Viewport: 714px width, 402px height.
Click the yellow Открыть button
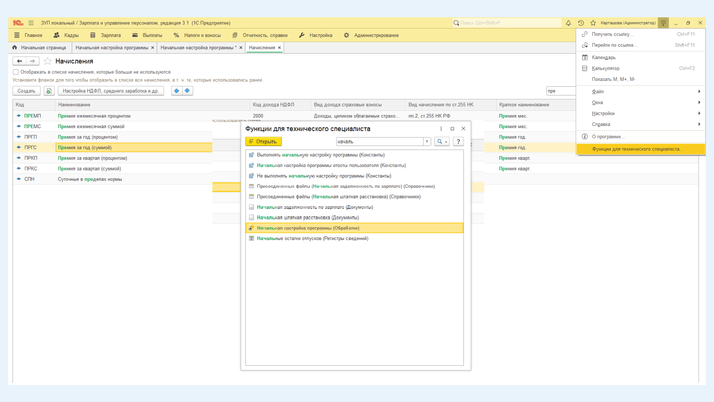263,141
